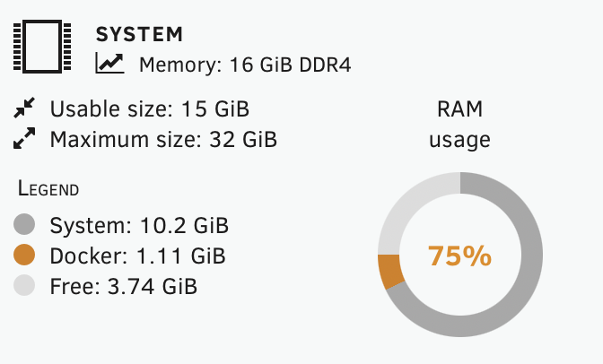Click the outward arrows Maximum size icon
The image size is (603, 364).
[24, 138]
